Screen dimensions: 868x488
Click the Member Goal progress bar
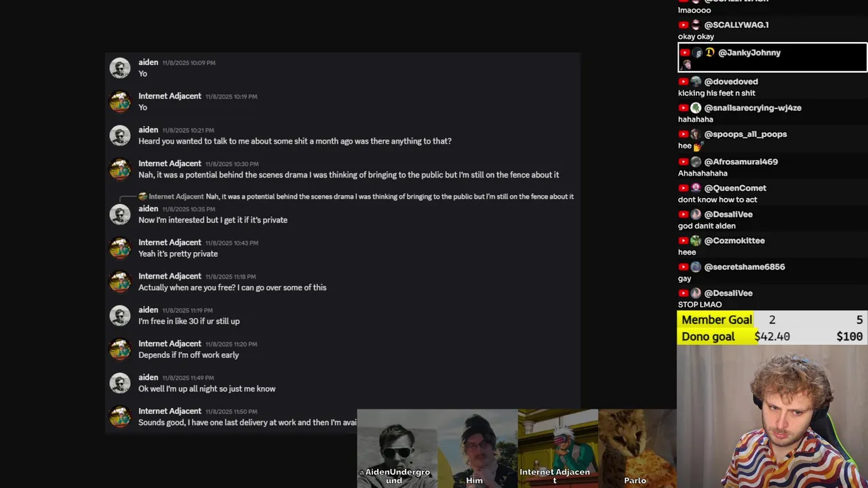(x=772, y=320)
